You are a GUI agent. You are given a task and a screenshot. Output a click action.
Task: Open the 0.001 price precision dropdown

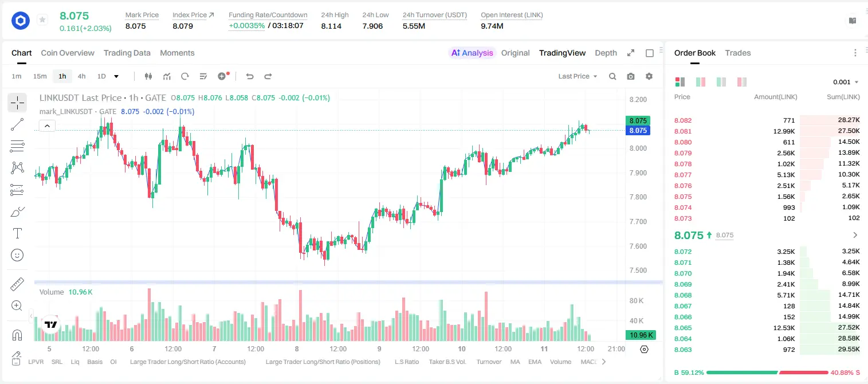click(x=846, y=82)
